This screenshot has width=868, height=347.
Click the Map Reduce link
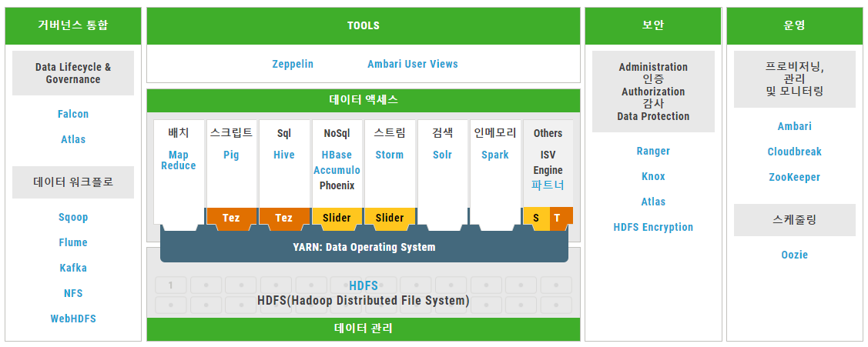coord(179,161)
